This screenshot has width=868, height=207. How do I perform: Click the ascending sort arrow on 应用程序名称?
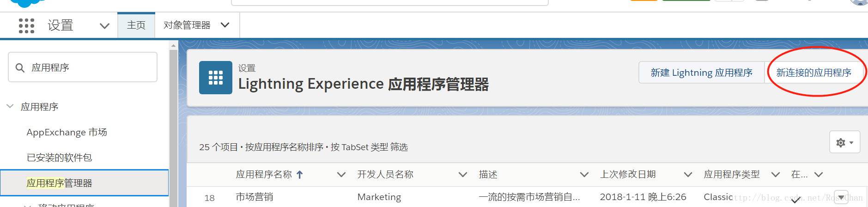(300, 175)
